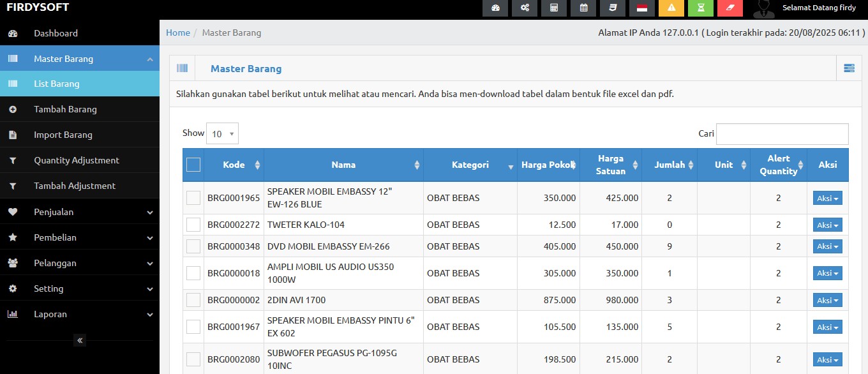
Task: Click the panel list icon beside Master Barang title
Action: (849, 68)
